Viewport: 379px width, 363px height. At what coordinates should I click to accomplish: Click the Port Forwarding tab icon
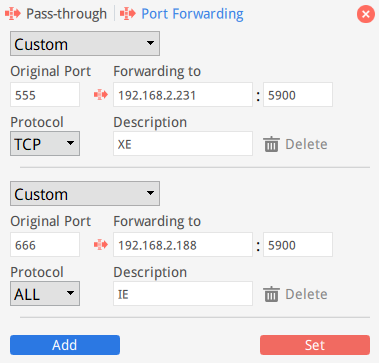[128, 14]
